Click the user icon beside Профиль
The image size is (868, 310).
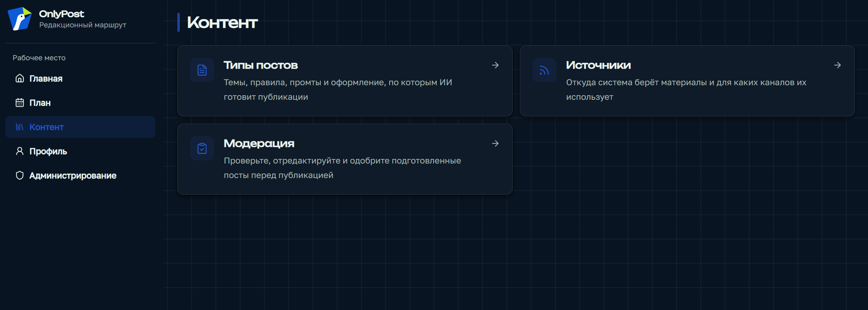pos(20,151)
